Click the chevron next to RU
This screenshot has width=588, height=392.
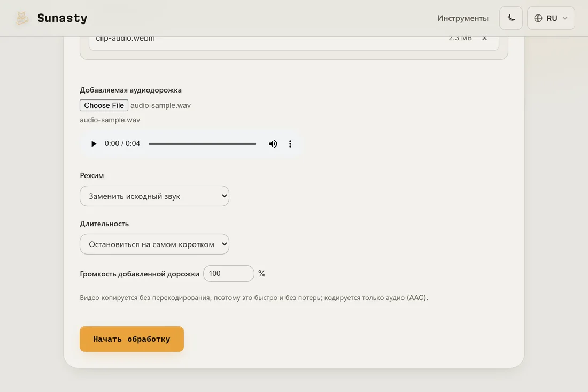click(565, 18)
